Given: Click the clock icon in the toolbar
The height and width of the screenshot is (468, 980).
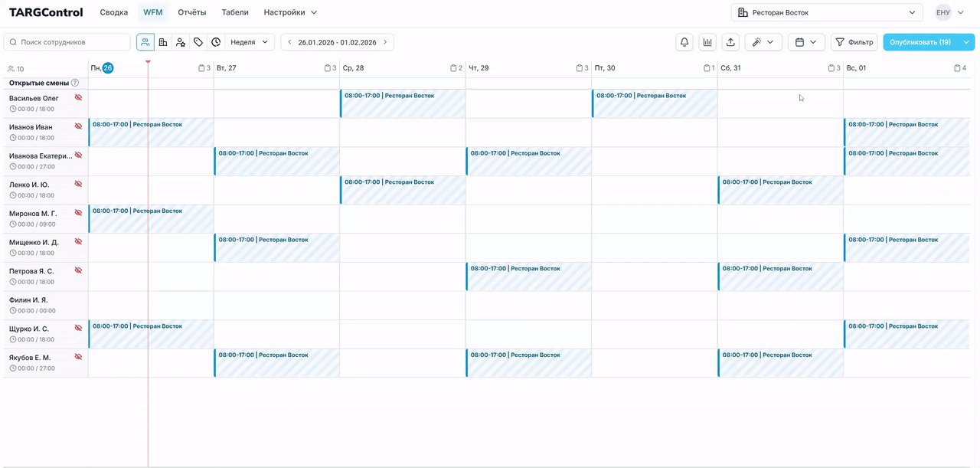Looking at the screenshot, I should [216, 42].
